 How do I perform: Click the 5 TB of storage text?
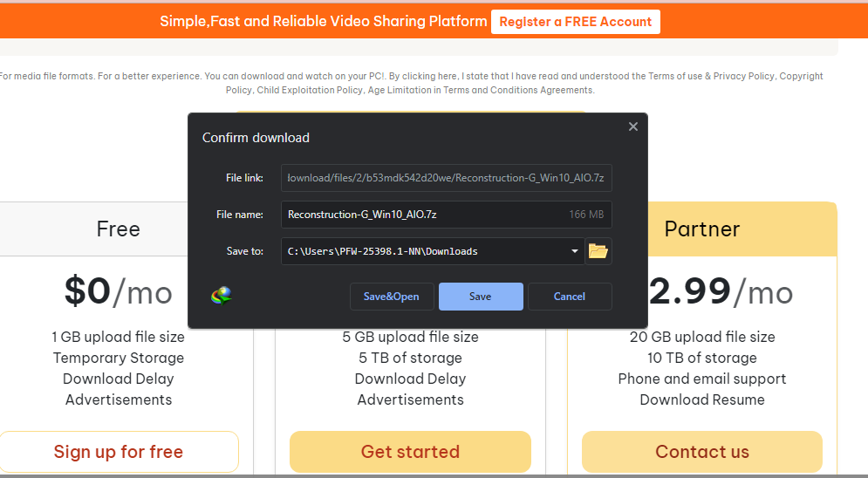(x=410, y=358)
